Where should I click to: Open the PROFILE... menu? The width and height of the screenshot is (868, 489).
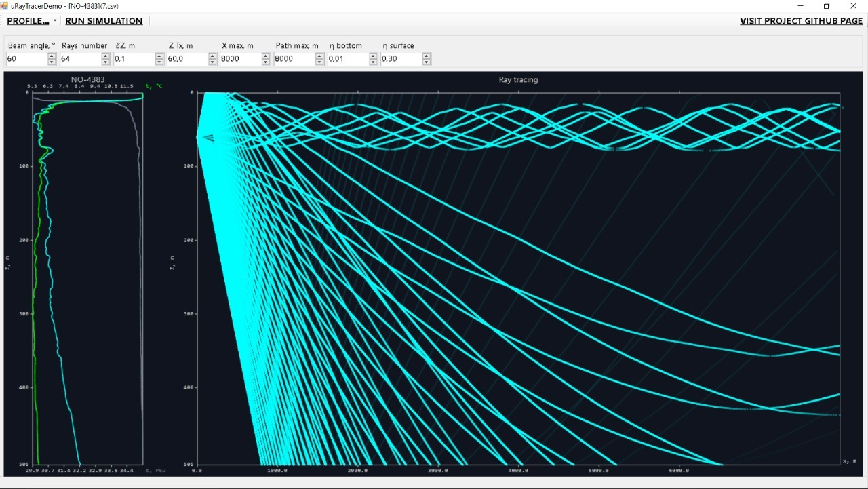[28, 21]
